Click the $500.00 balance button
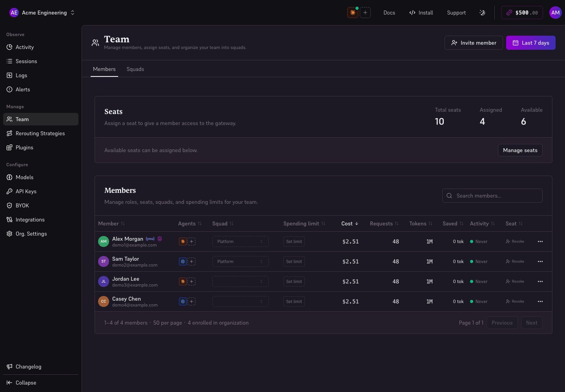This screenshot has height=392, width=565. point(522,13)
